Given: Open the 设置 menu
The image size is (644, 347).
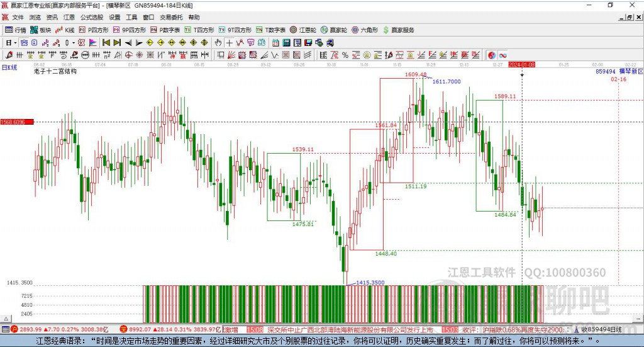Looking at the screenshot, I should 114,17.
